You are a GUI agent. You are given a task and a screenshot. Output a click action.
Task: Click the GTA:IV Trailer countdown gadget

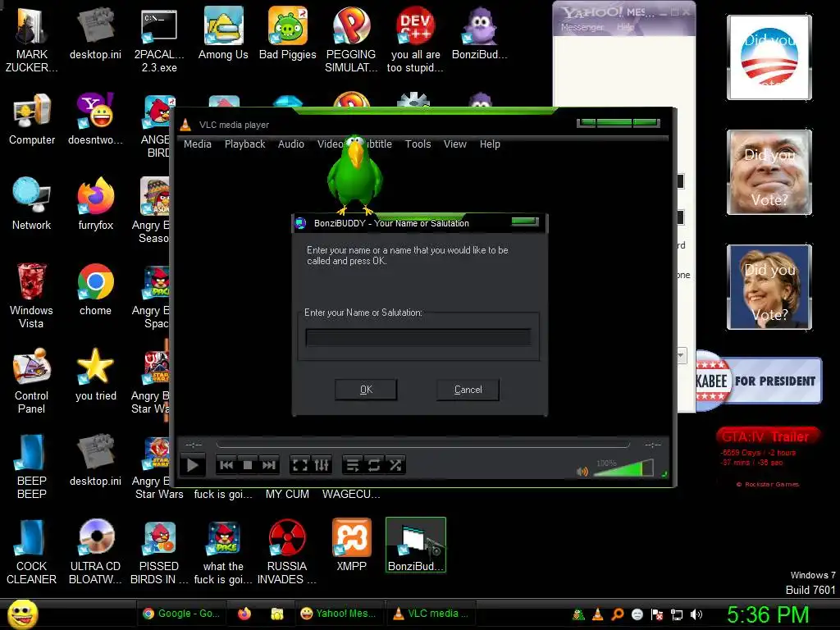point(768,457)
